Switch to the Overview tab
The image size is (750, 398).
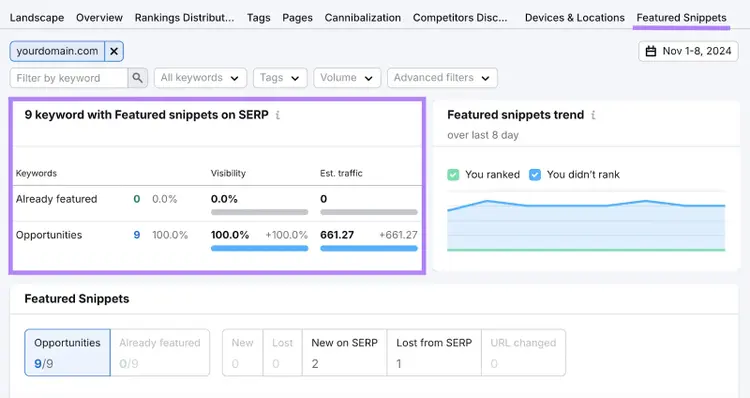(x=99, y=18)
